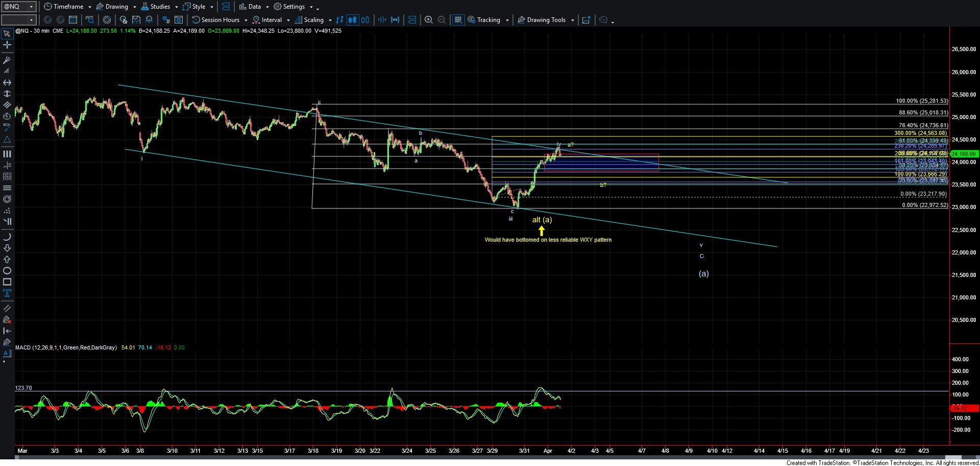This screenshot has width=980, height=466.
Task: Toggle the chart grid display button
Action: pyautogui.click(x=458, y=20)
